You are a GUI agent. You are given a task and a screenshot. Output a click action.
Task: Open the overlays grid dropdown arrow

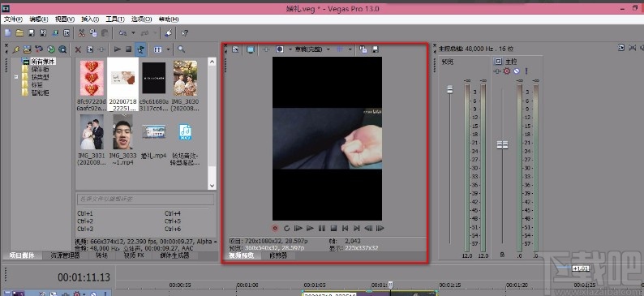coord(350,49)
